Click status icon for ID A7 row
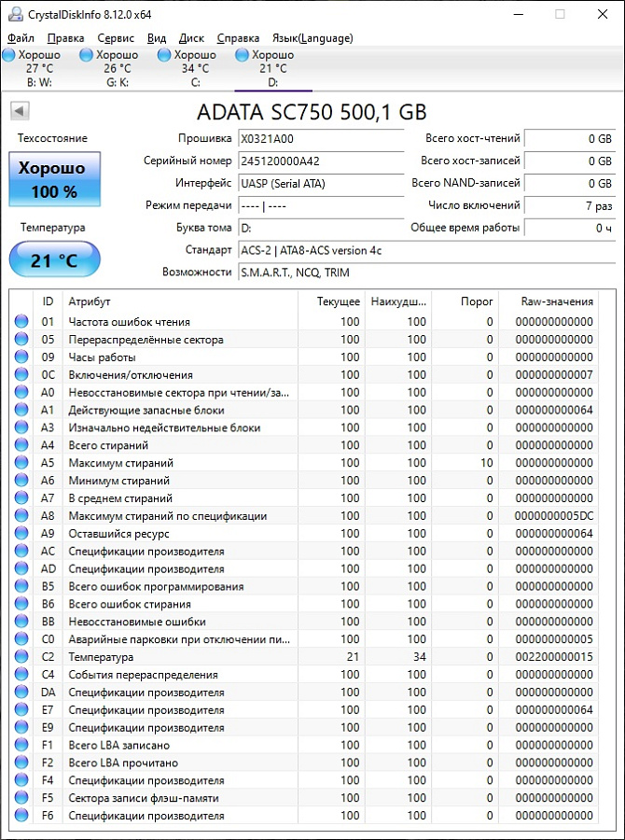This screenshot has height=840, width=625. pyautogui.click(x=21, y=497)
